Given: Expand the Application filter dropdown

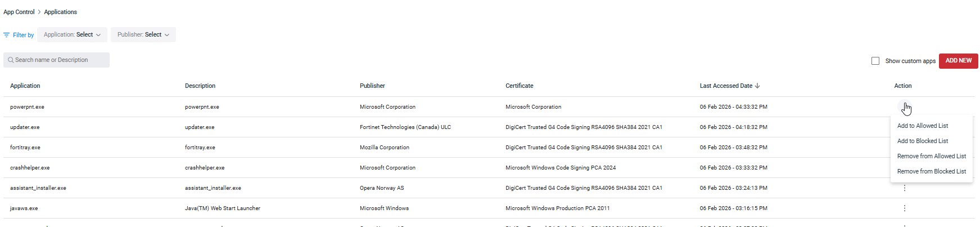Looking at the screenshot, I should (72, 35).
